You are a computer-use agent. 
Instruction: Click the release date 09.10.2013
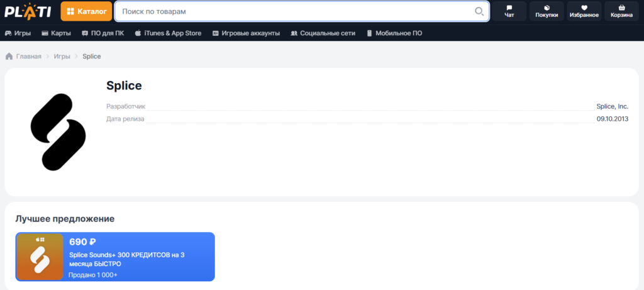click(613, 119)
